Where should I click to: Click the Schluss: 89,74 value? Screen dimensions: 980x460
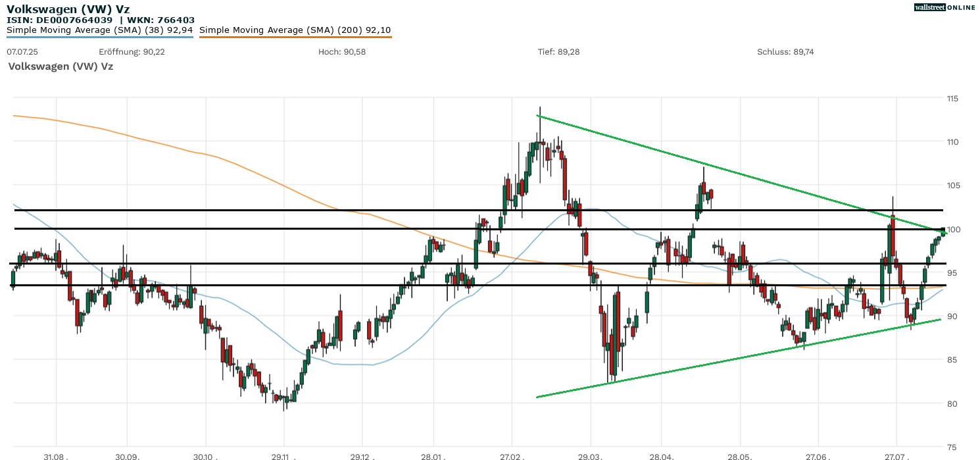point(785,51)
